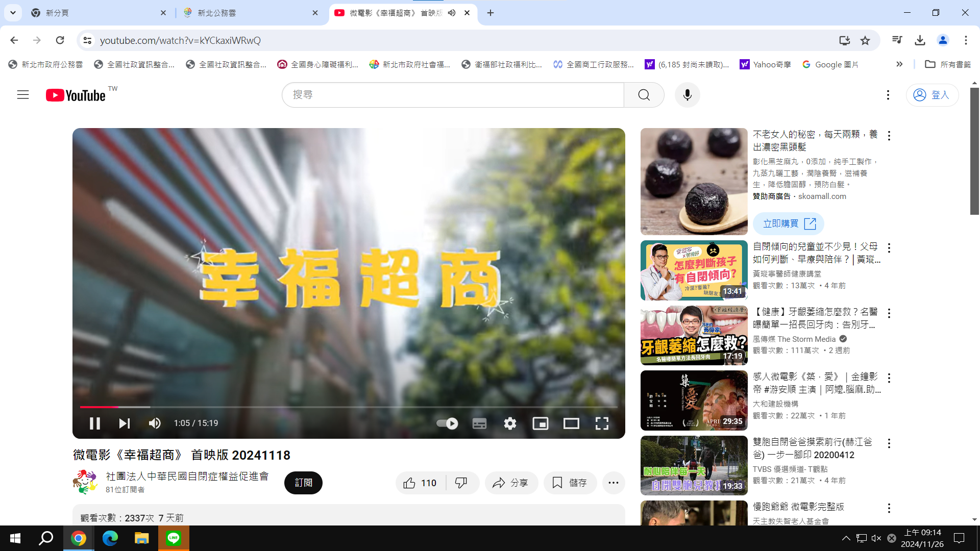Bookmark this page with the star
Screen dimensions: 980x551
pos(865,40)
